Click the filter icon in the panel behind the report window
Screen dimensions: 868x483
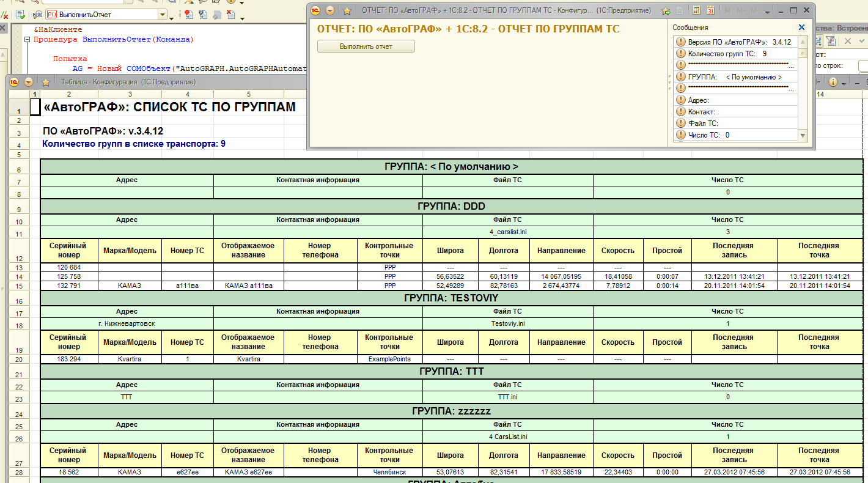click(x=831, y=41)
